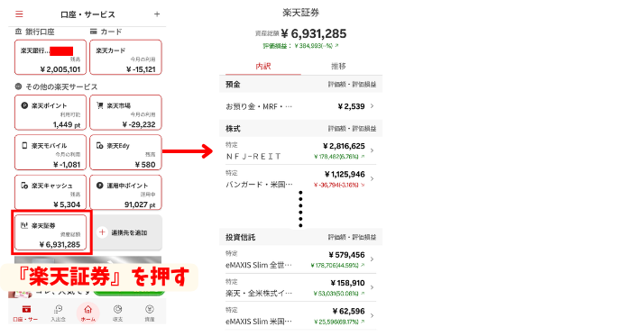The image size is (644, 336).
Task: Expand the eMAXIS Slim 米国 row chevron
Action: pos(372,316)
